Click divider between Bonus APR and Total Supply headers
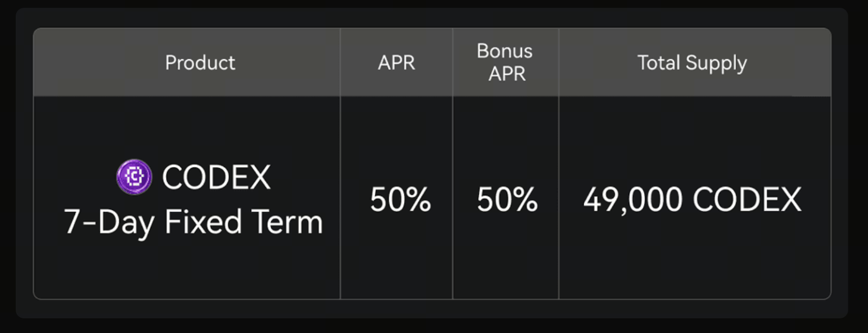 pos(559,63)
